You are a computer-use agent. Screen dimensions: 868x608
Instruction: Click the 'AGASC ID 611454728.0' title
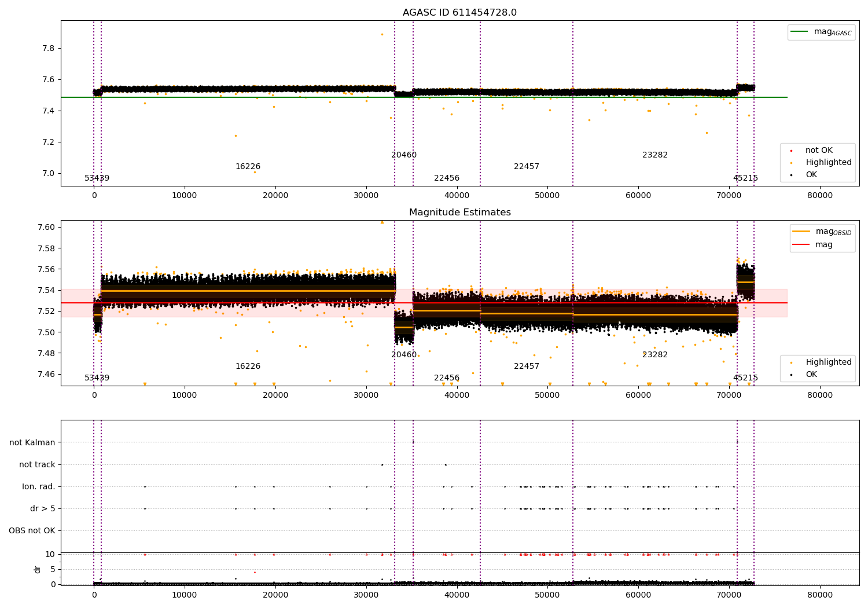(x=460, y=13)
